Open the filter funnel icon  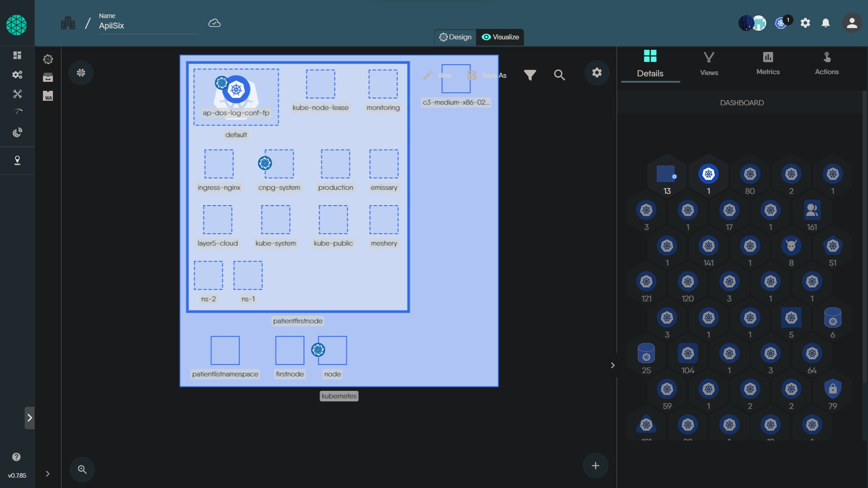(530, 75)
